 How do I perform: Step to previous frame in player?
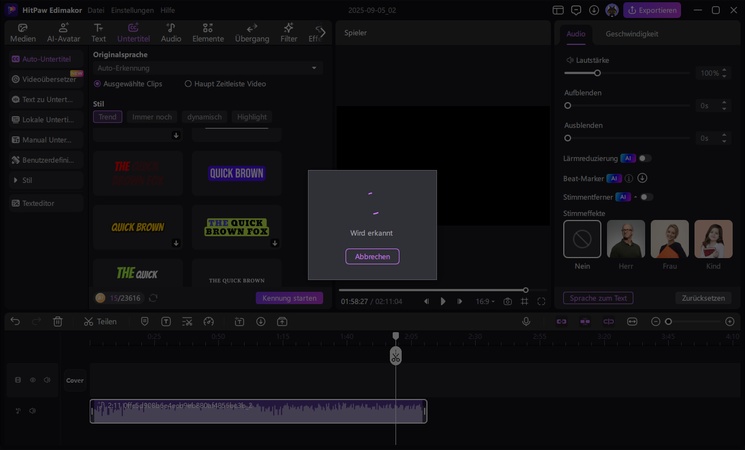click(x=427, y=301)
